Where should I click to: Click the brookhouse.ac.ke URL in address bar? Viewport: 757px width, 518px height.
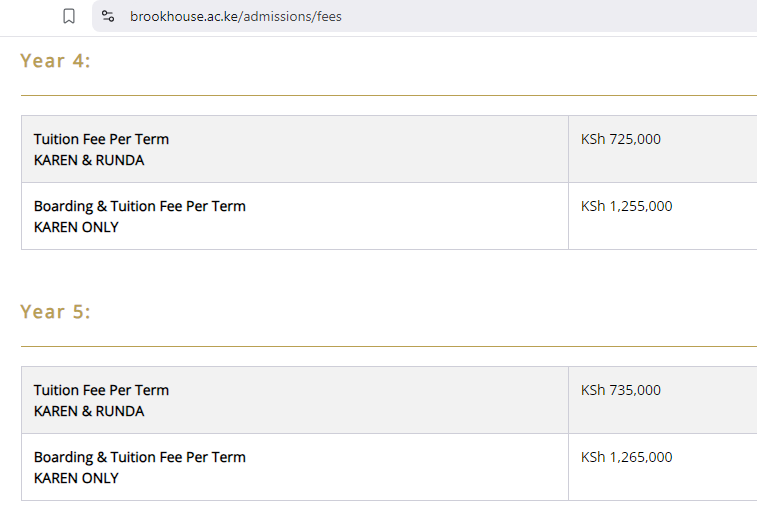tap(235, 16)
